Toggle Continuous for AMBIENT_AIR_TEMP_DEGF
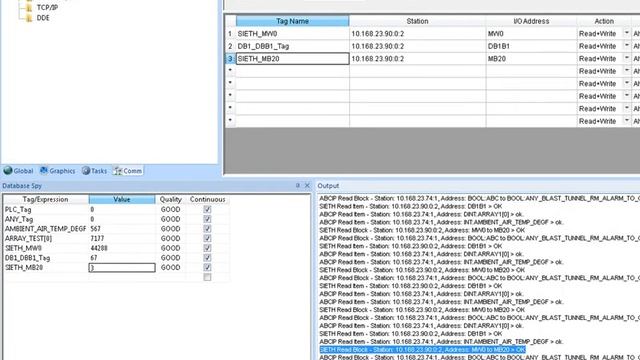 207,229
